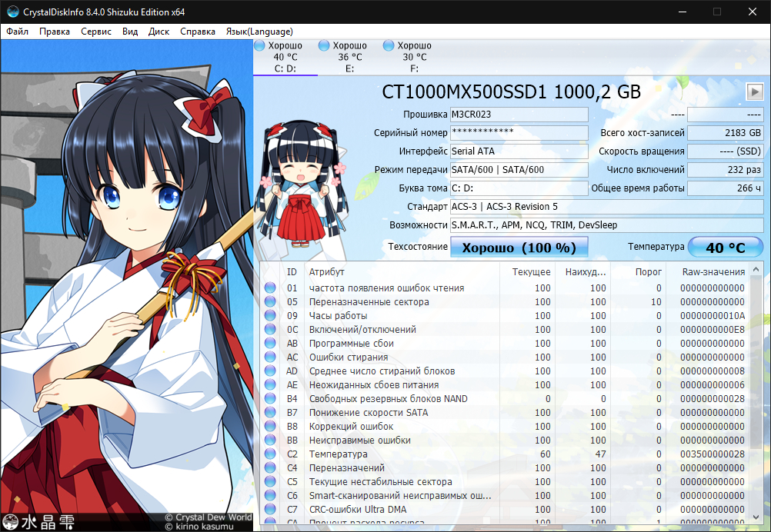
Task: Open the Файл menu
Action: [17, 32]
